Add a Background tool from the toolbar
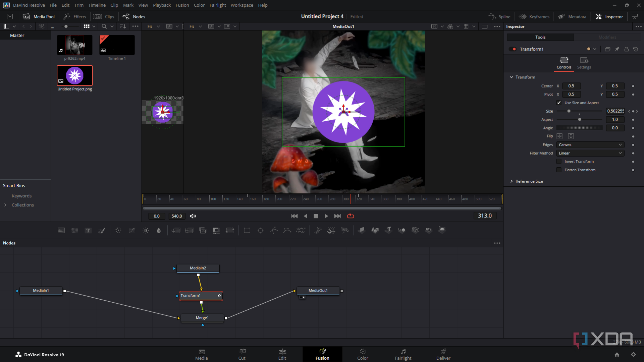644x362 pixels. [x=61, y=230]
